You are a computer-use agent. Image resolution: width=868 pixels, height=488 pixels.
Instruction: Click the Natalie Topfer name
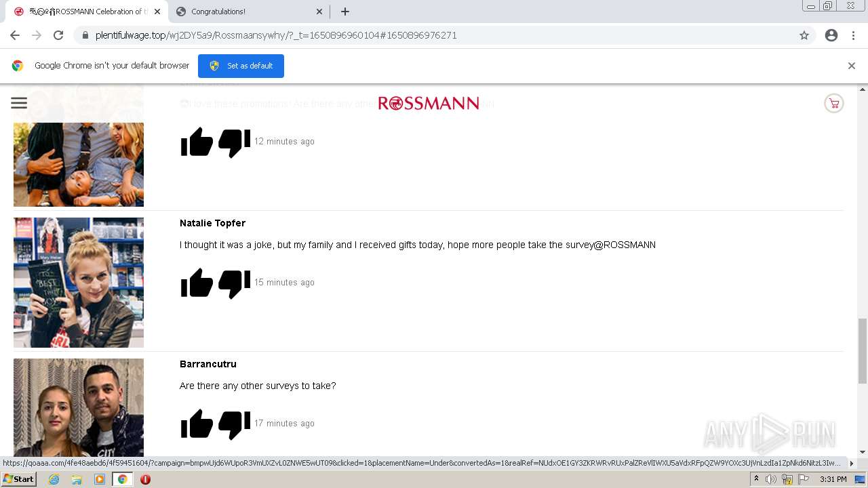212,223
